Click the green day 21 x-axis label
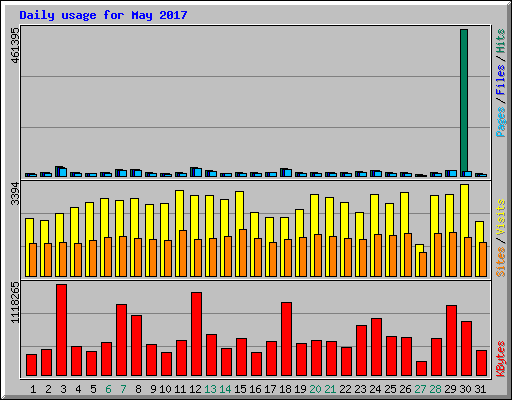 (x=330, y=389)
